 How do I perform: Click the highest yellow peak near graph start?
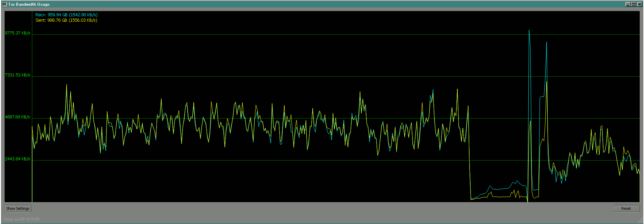pyautogui.click(x=66, y=85)
